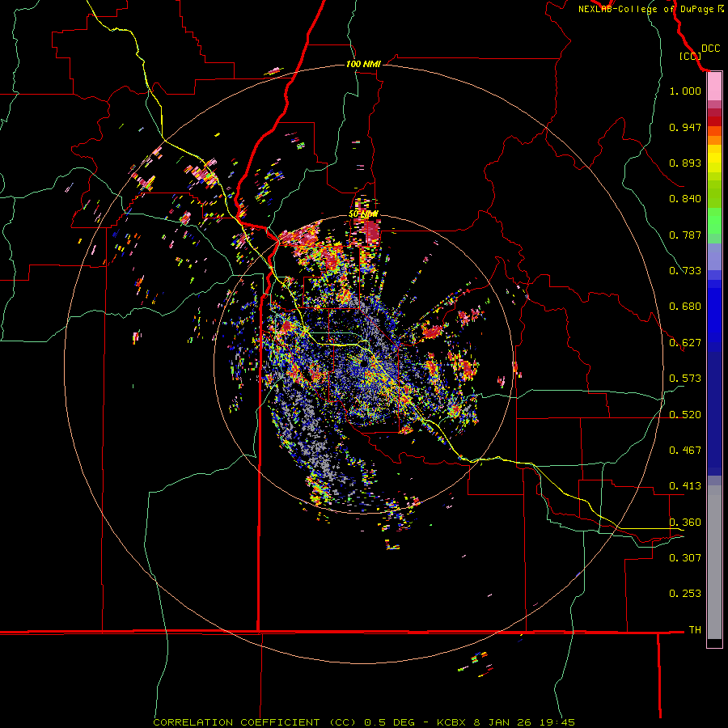This screenshot has width=728, height=728.
Task: Select the 0.947 scale value
Action: (685, 127)
